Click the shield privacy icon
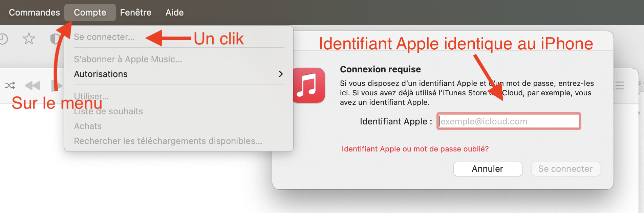The width and height of the screenshot is (644, 213). tap(54, 39)
